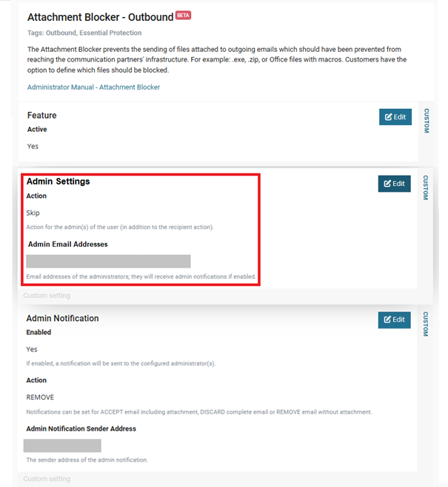Click the Admin Email Addresses gray field
448x487 pixels.
(108, 261)
